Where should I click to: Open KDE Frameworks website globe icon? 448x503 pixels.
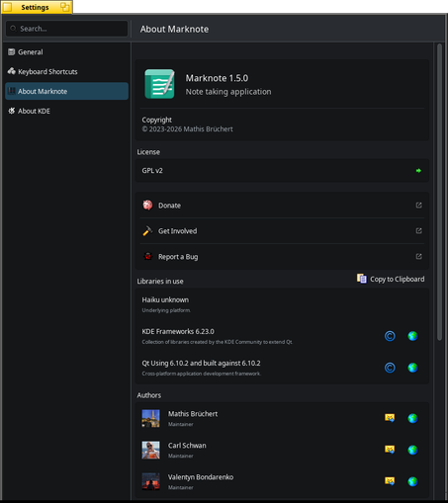(412, 336)
